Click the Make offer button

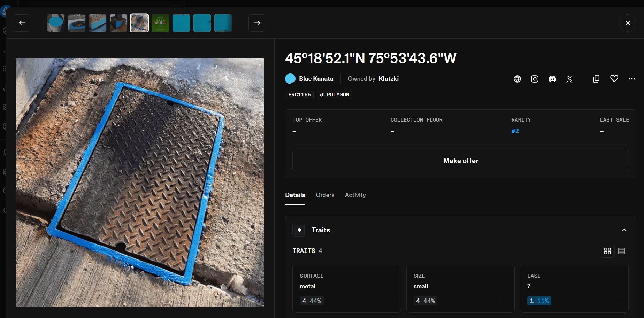(461, 161)
